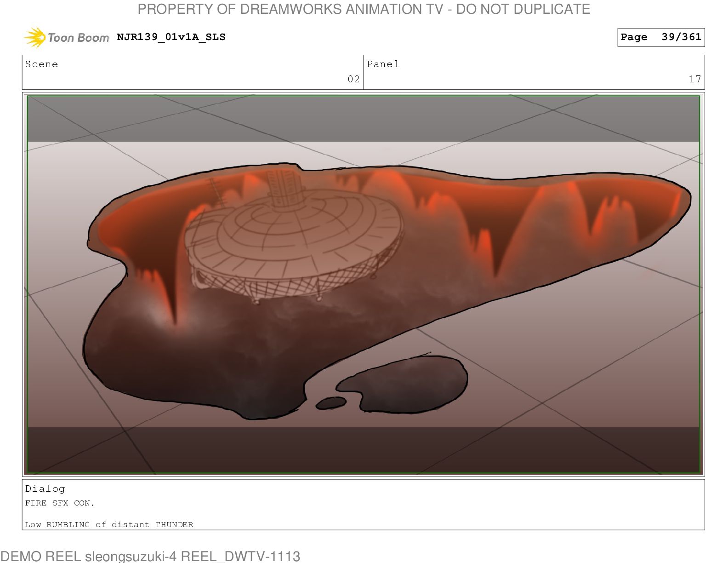The image size is (728, 563).
Task: Click the Panel label
Action: click(383, 64)
